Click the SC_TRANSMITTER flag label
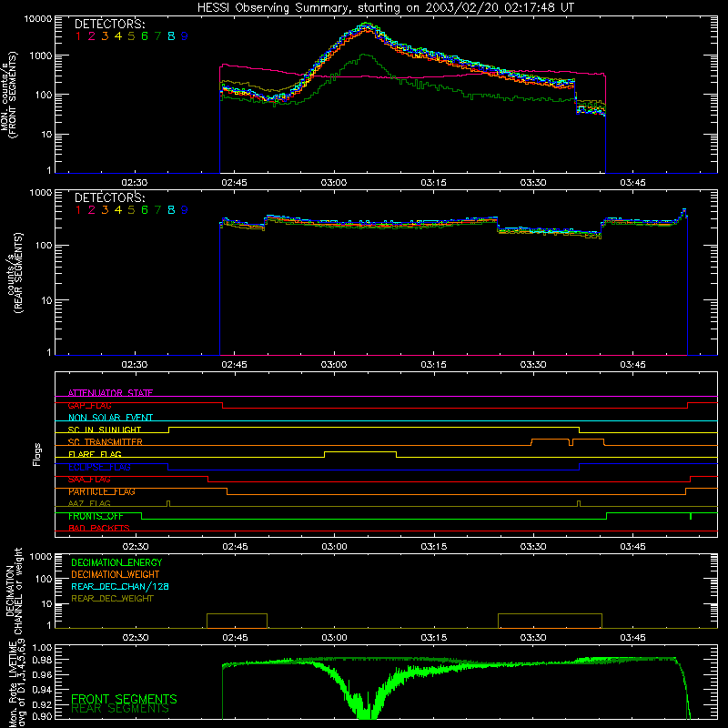Screen dimensions: 728x728 106,442
